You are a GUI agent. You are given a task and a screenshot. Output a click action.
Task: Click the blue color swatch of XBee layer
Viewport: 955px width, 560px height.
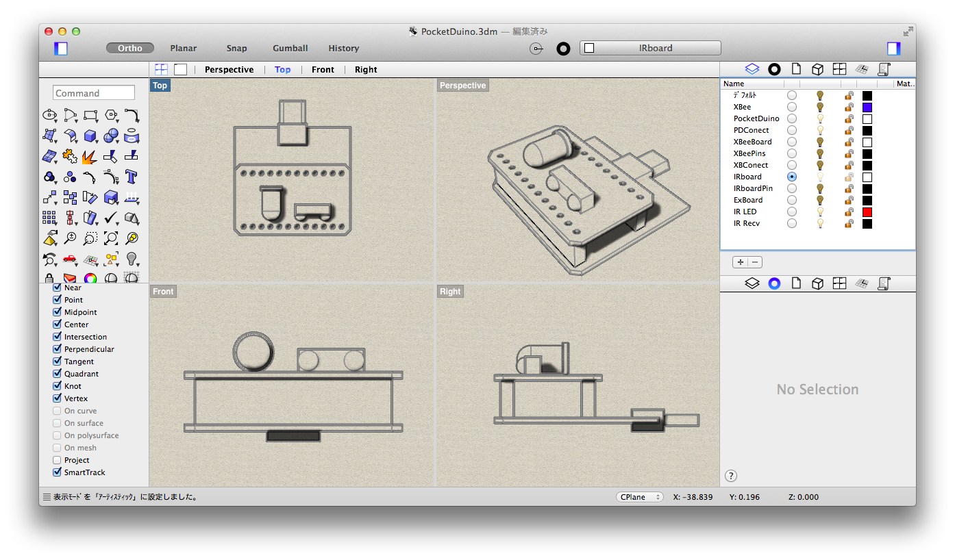point(867,107)
